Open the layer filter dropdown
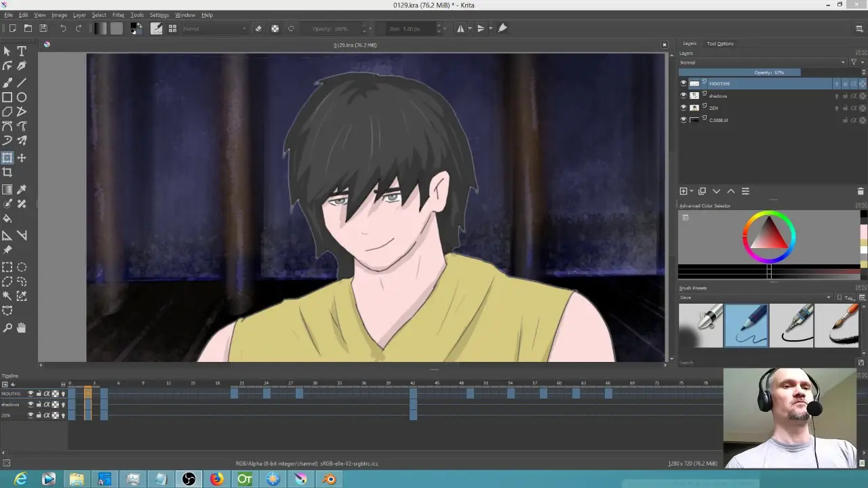 [x=856, y=62]
